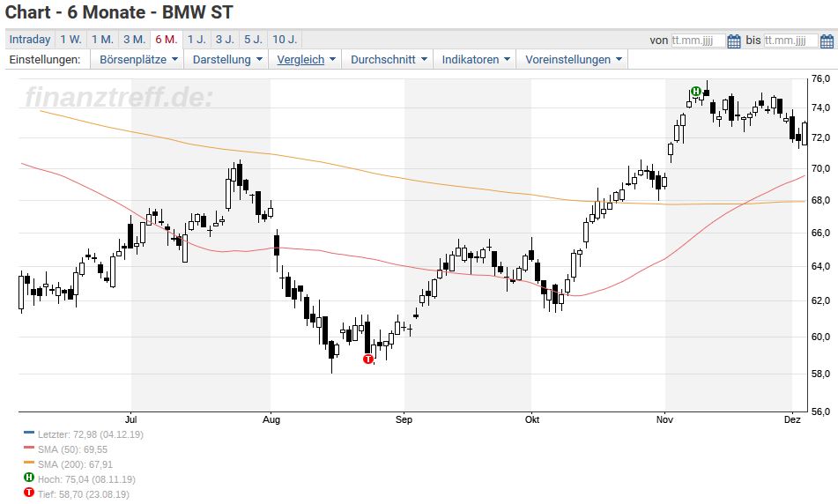Viewport: 838px width, 504px height.
Task: Select the 5 J. time range tab
Action: [253, 40]
